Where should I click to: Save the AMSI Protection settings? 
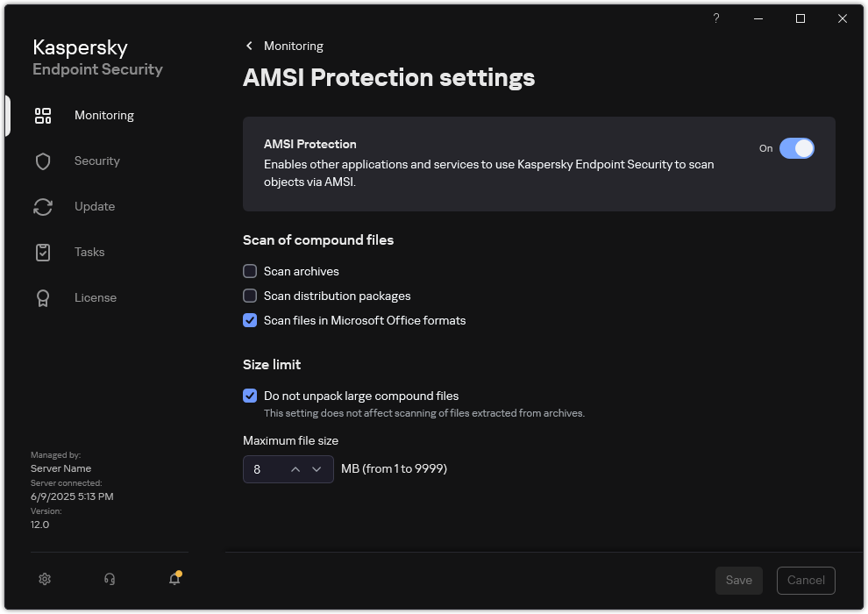point(738,580)
